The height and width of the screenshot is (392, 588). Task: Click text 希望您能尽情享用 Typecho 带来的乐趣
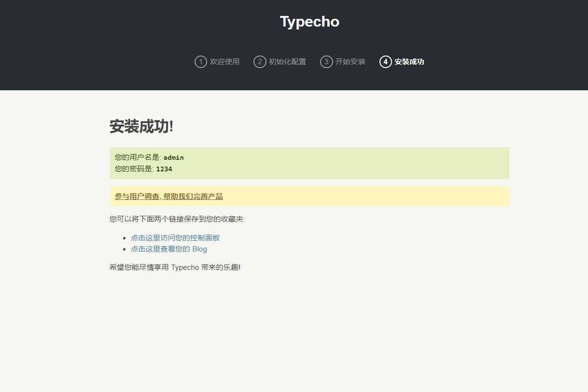coord(175,267)
